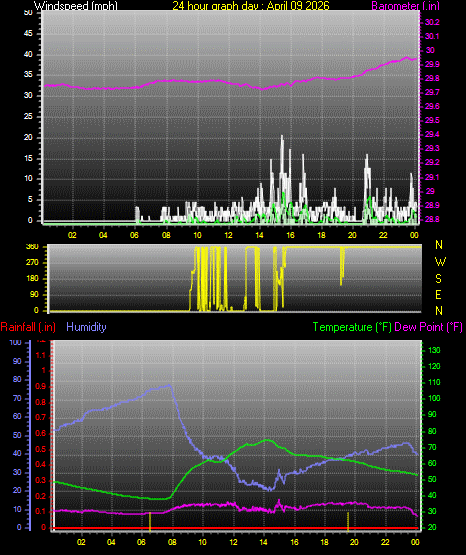The image size is (466, 555).
Task: Click the 180 degree wind direction label
Action: (x=32, y=279)
